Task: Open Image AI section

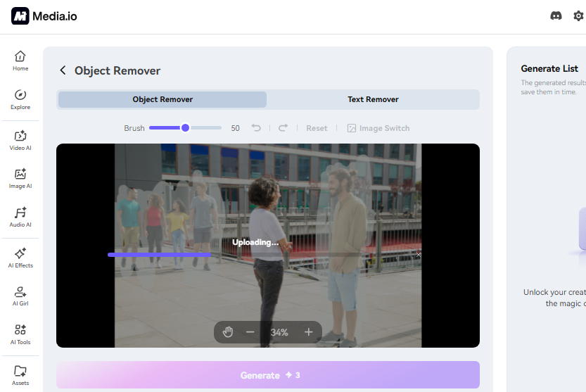Action: point(20,179)
